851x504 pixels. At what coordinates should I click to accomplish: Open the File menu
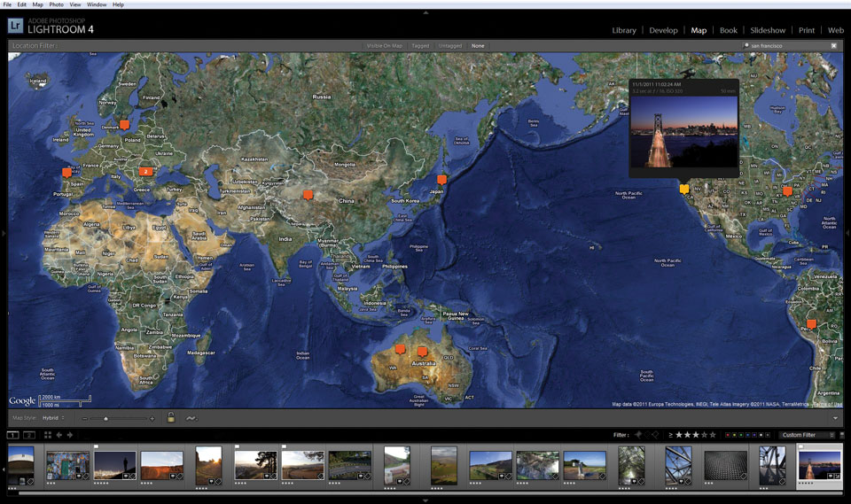7,4
